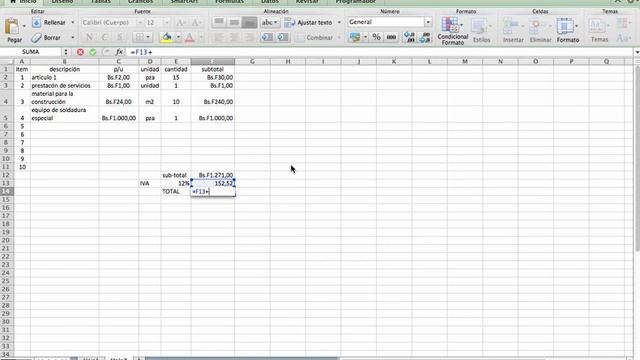Image resolution: width=640 pixels, height=360 pixels.
Task: Select the IVA amount cell 152,52
Action: pos(213,183)
